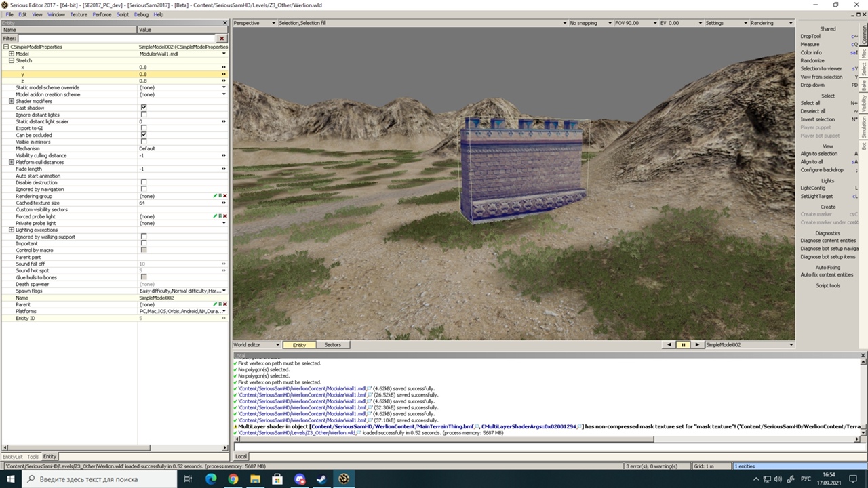Enable the Ignored by navigation checkbox
Screen dimensions: 868x488
tap(144, 189)
